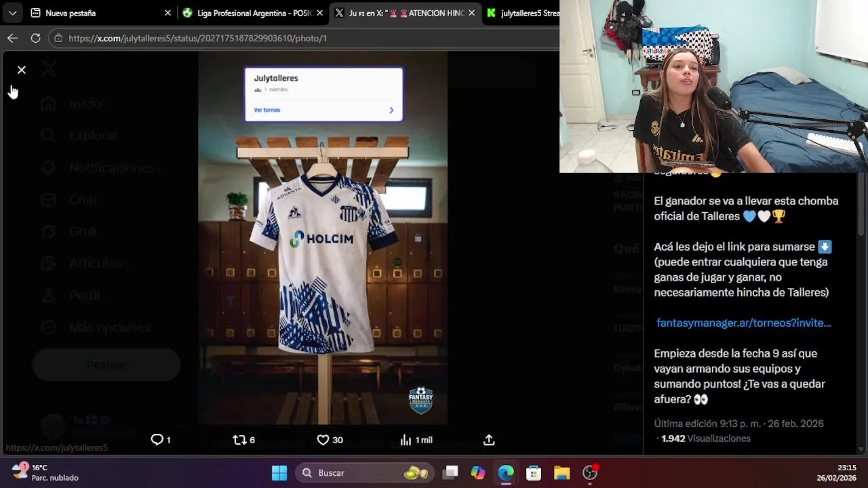868x488 pixels.
Task: Click the OBS Studio taskbar icon
Action: click(590, 473)
